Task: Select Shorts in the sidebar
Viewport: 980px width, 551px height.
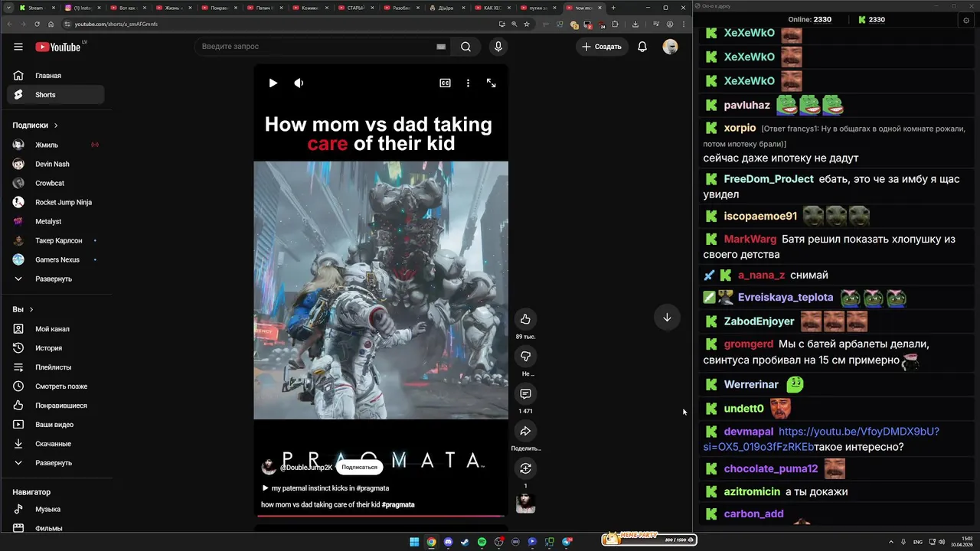Action: 55,95
